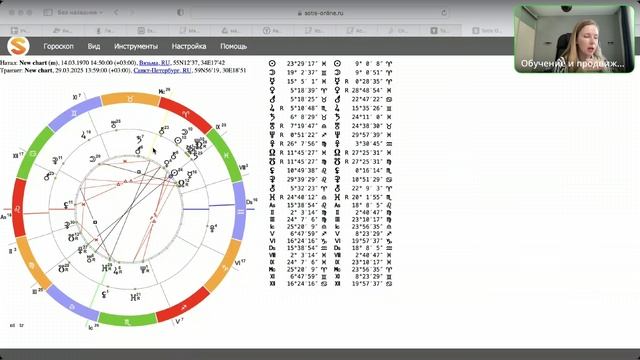This screenshot has height=360, width=640.
Task: Select the orange Capricorn sign on the ring
Action: 224,267
